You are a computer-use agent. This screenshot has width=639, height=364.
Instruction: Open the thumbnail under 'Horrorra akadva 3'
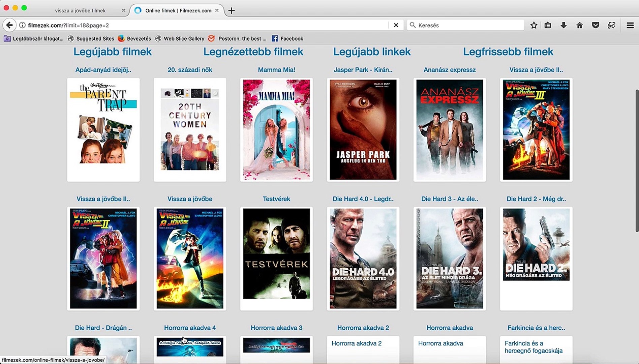[x=276, y=350]
